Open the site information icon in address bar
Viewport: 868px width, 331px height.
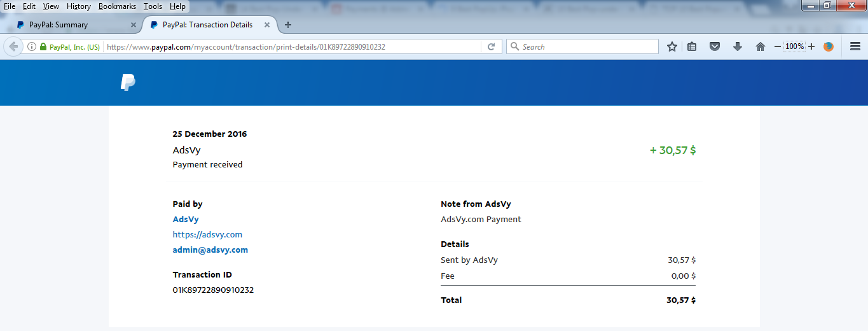[x=32, y=46]
